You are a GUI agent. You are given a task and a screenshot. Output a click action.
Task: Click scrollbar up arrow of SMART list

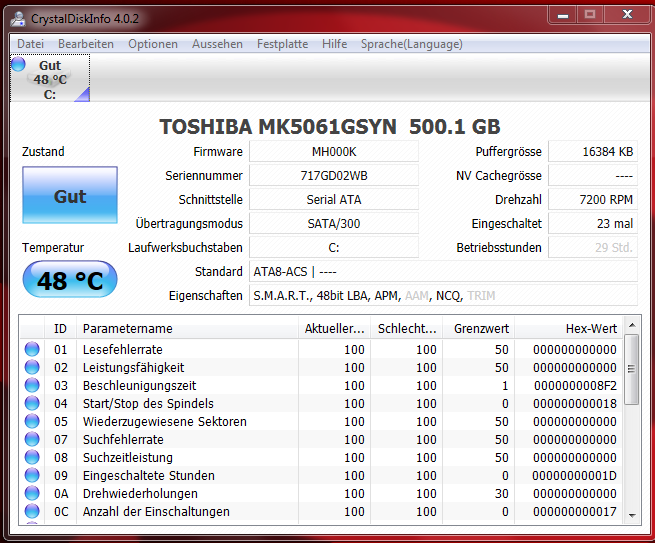[632, 325]
